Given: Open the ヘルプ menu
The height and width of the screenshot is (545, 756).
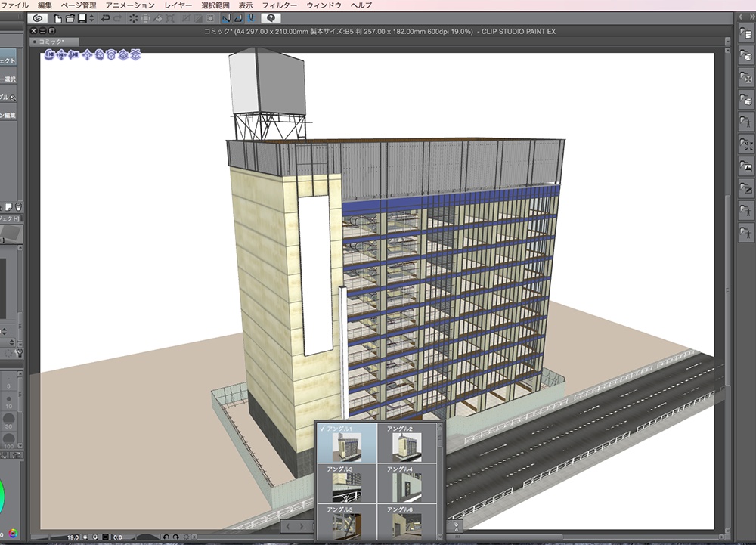Looking at the screenshot, I should pos(361,5).
